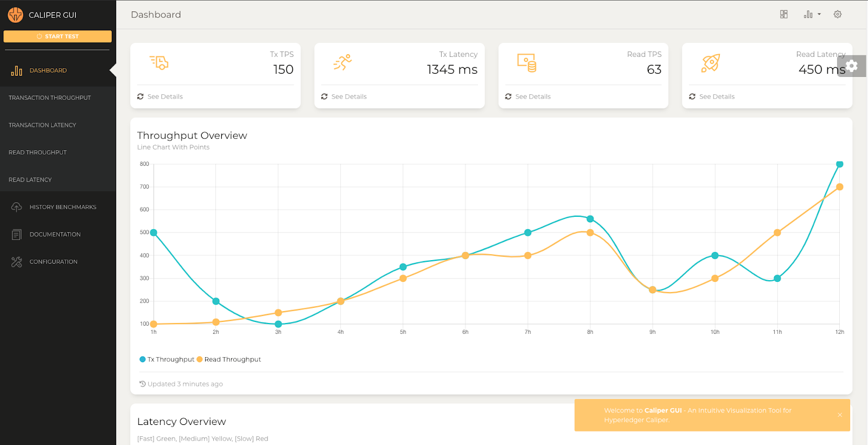Close the Caliper GUI welcome notification
Screen dimensions: 868x445
840,415
